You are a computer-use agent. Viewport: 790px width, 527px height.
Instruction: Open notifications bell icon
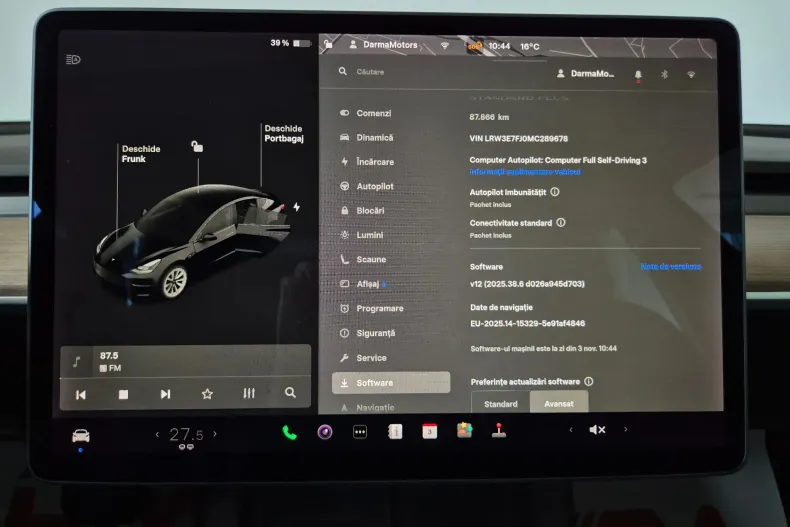(638, 75)
